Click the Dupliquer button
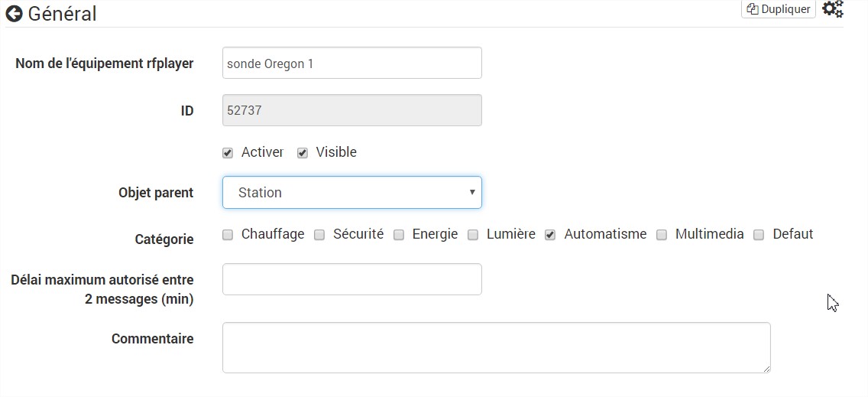Viewport: 868px width, 397px height. point(779,9)
